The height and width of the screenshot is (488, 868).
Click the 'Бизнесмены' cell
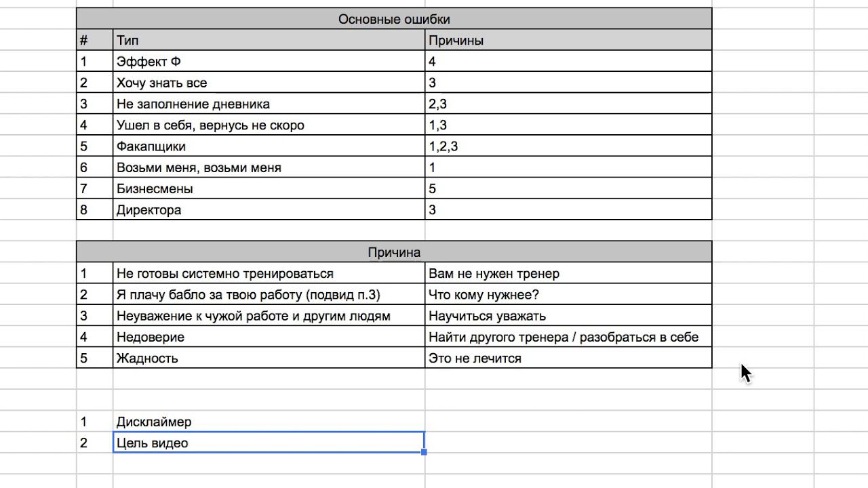(x=269, y=188)
